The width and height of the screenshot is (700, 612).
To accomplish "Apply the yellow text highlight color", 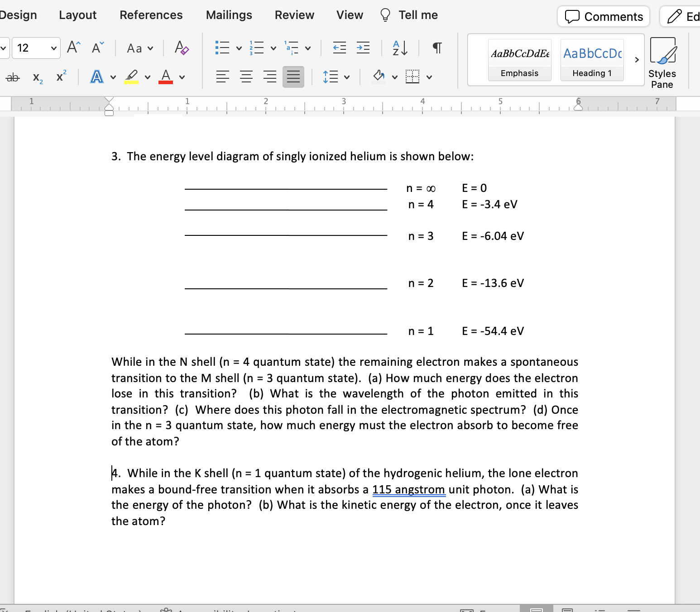I will click(x=131, y=76).
